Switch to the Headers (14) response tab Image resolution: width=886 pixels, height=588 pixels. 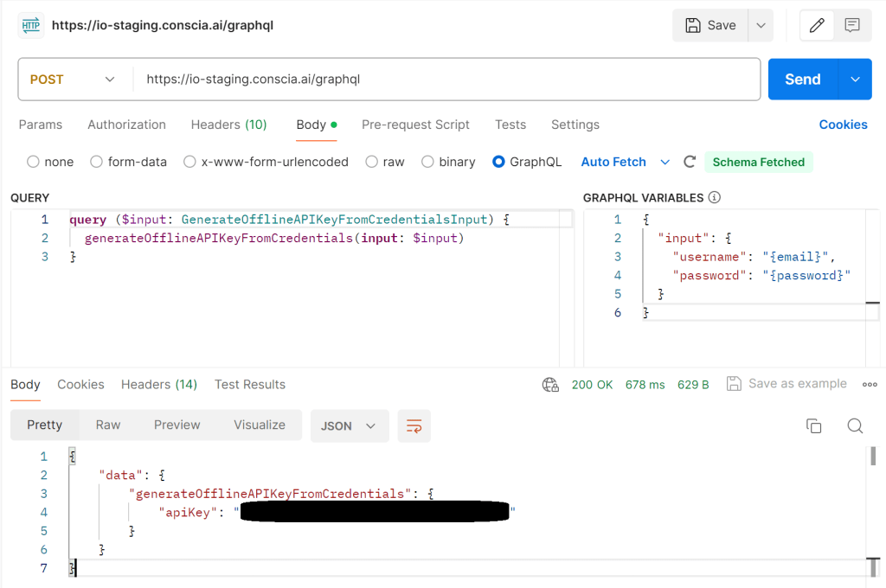tap(158, 384)
